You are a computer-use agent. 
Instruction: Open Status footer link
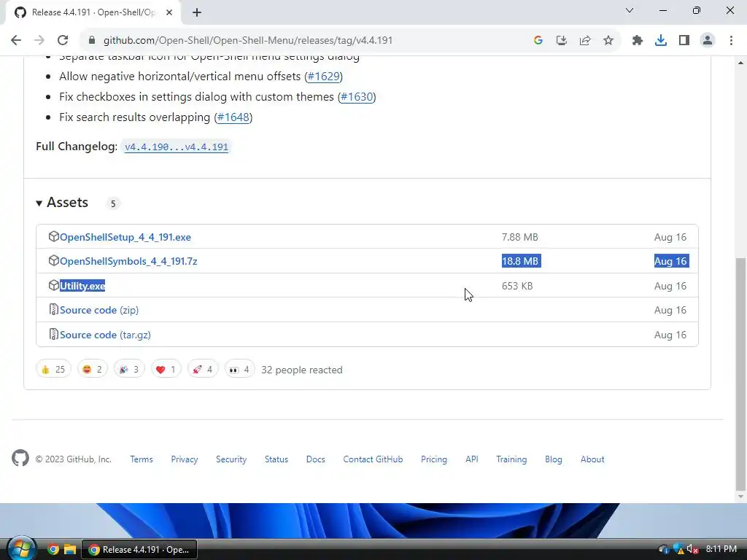(x=276, y=459)
